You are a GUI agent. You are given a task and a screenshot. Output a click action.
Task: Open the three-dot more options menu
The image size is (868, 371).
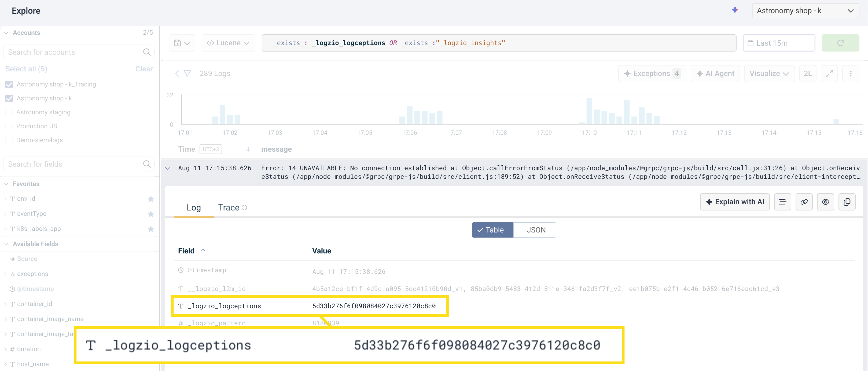851,74
